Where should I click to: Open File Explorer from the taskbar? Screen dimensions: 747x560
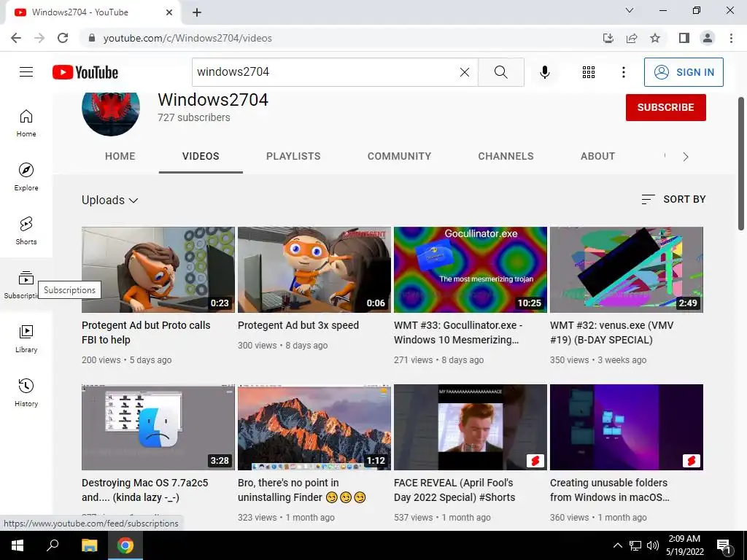pos(89,545)
